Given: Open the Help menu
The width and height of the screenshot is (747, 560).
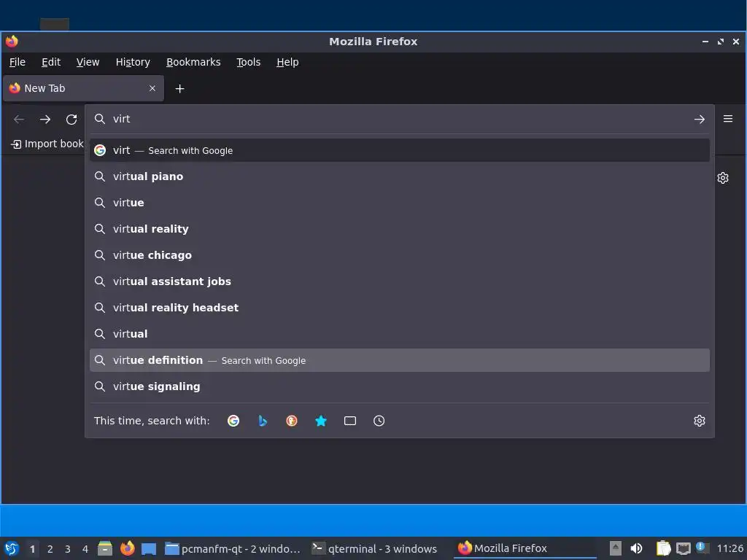Looking at the screenshot, I should (287, 62).
